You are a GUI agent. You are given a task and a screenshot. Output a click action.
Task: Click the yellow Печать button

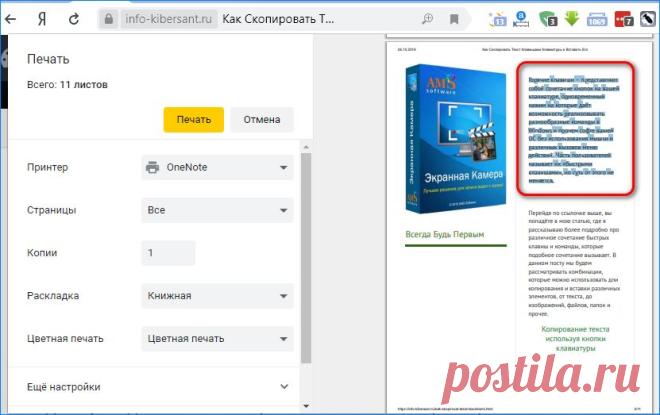[194, 120]
